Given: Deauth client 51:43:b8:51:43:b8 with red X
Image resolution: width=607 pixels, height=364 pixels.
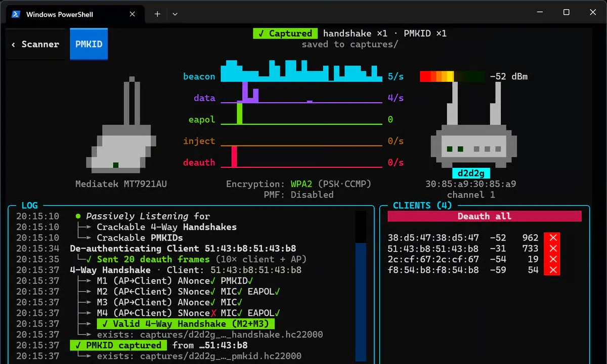Looking at the screenshot, I should coord(552,248).
